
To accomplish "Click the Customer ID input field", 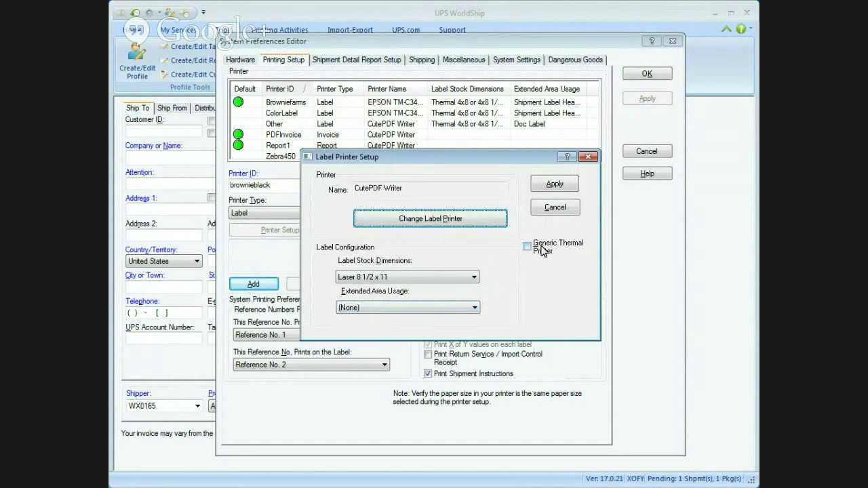I will click(163, 131).
